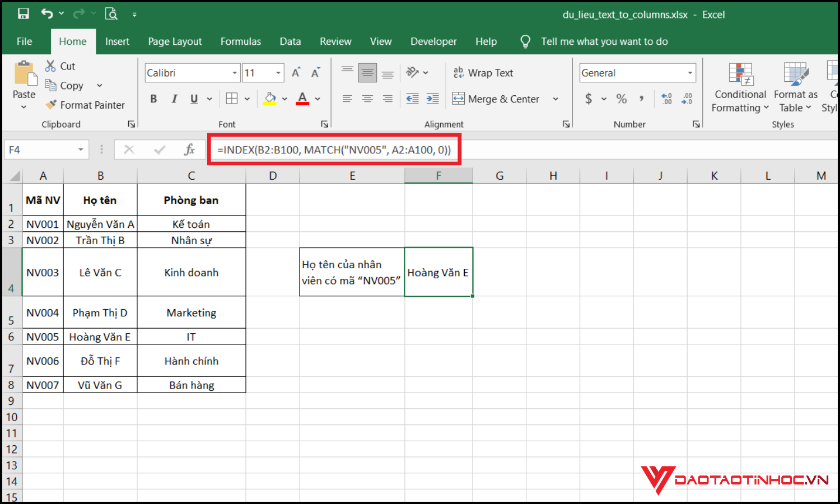
Task: Click Tell me what you want to do
Action: pyautogui.click(x=604, y=41)
